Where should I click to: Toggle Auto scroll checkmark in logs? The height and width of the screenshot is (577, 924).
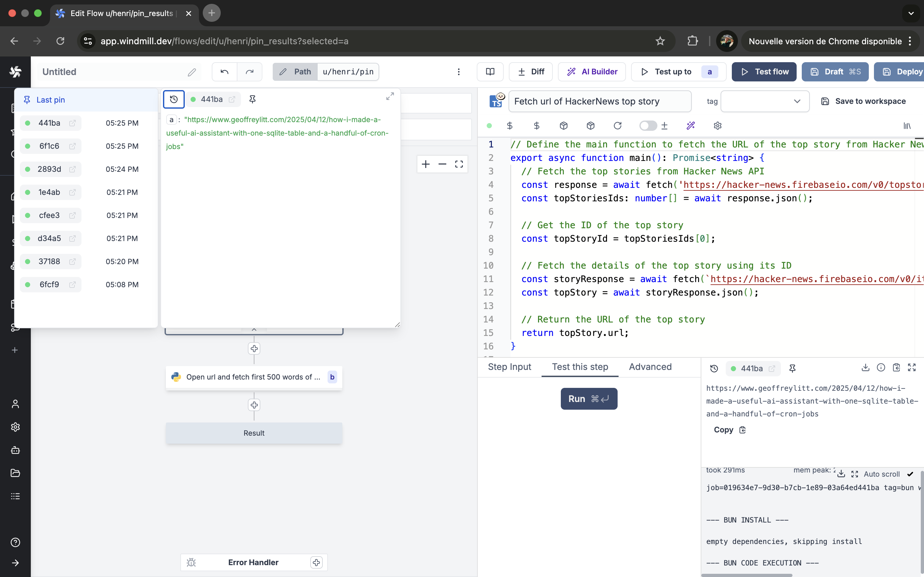910,474
